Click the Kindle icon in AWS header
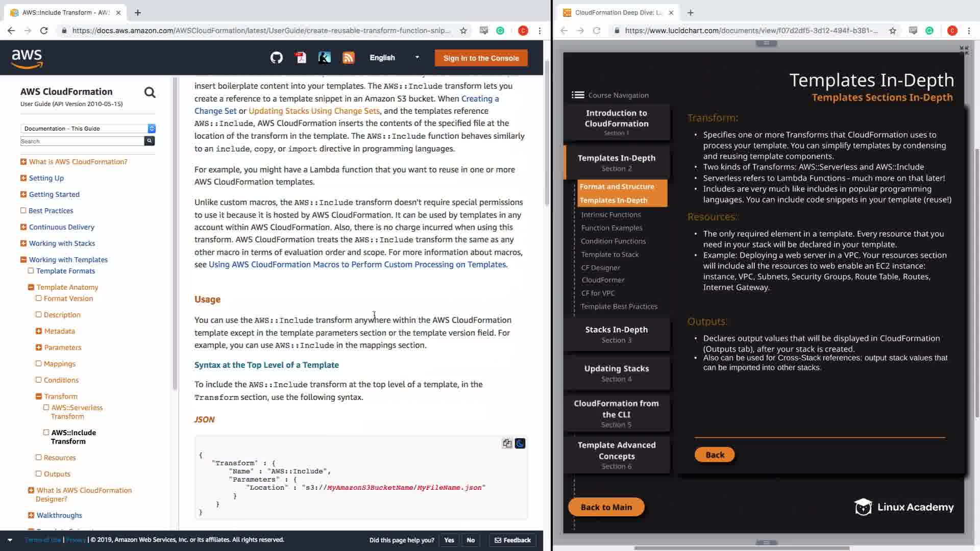This screenshot has height=551, width=980. tap(324, 58)
